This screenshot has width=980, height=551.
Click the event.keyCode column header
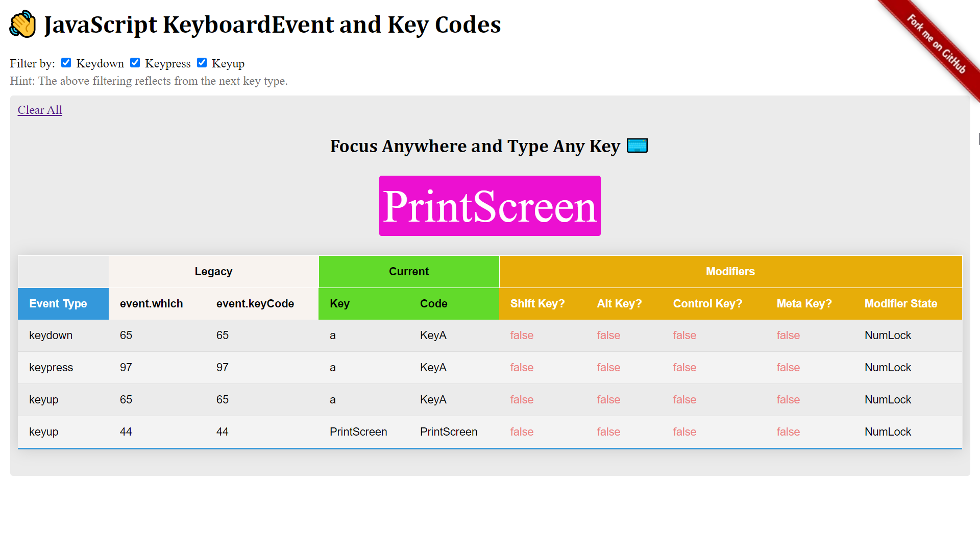click(x=255, y=303)
